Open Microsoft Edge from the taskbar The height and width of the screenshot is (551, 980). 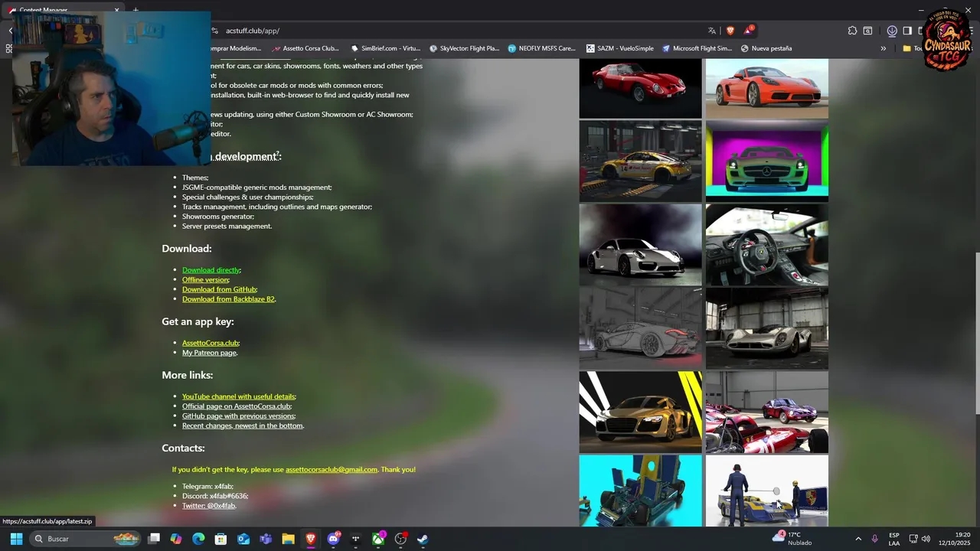(x=198, y=539)
